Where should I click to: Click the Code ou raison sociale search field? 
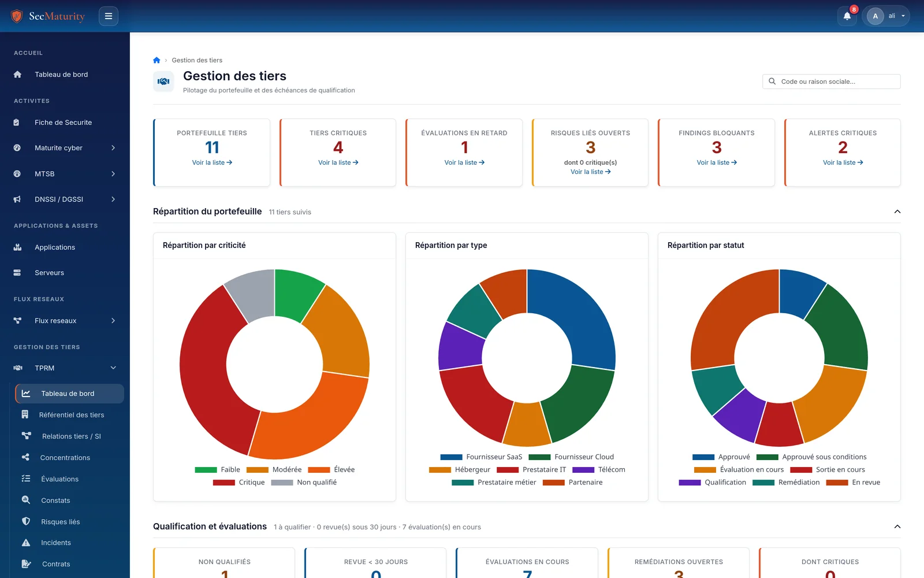[x=831, y=81]
